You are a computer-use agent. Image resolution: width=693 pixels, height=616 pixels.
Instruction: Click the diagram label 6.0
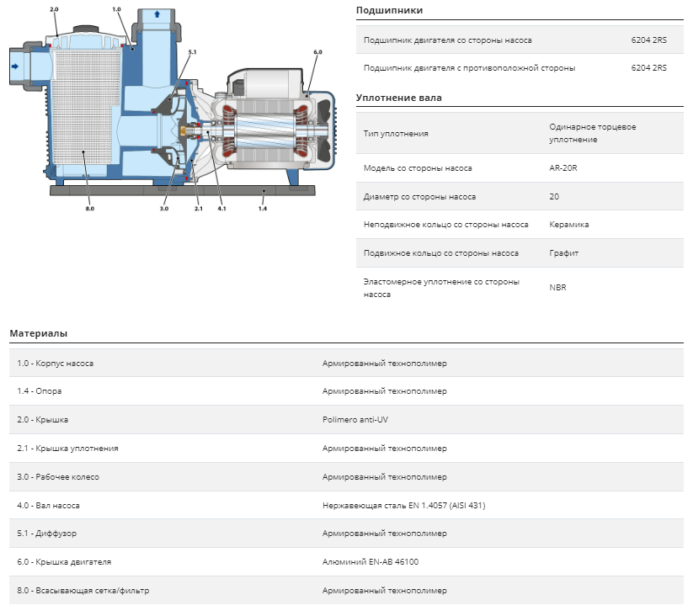[x=317, y=52]
